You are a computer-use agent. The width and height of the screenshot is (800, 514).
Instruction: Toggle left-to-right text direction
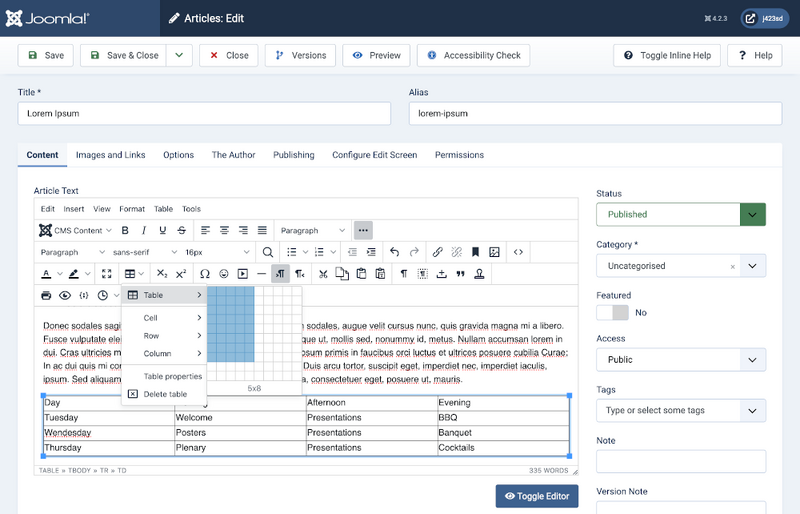281,274
